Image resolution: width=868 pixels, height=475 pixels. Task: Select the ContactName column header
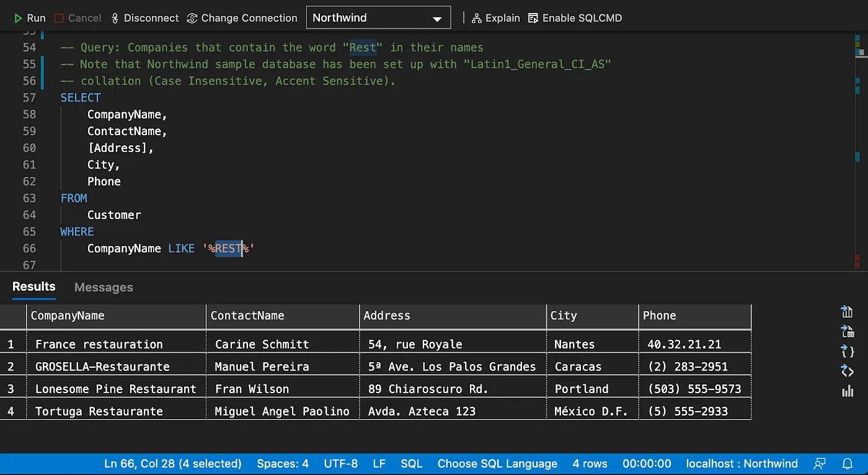pos(283,316)
